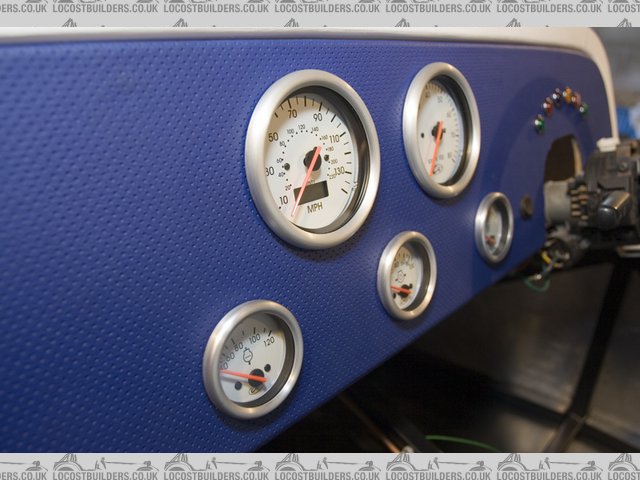640x480 pixels.
Task: Click the tachometer gauge at top right
Action: (441, 130)
